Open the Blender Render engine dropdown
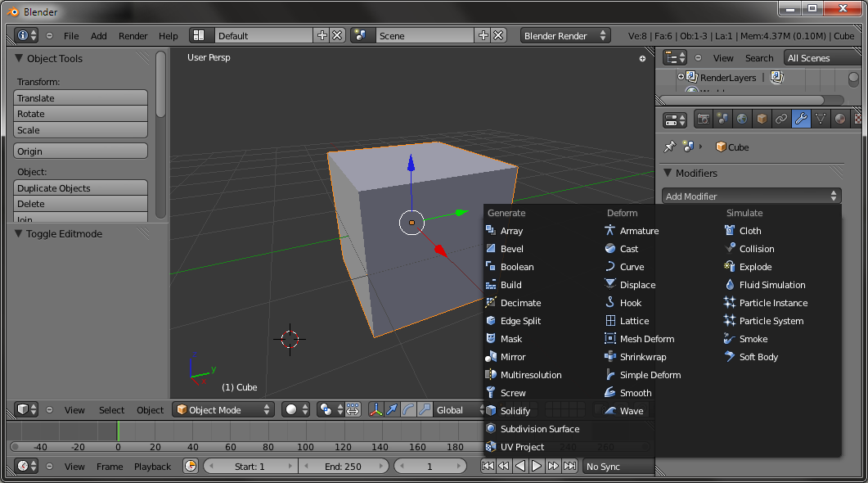Viewport: 868px width, 483px height. tap(565, 36)
